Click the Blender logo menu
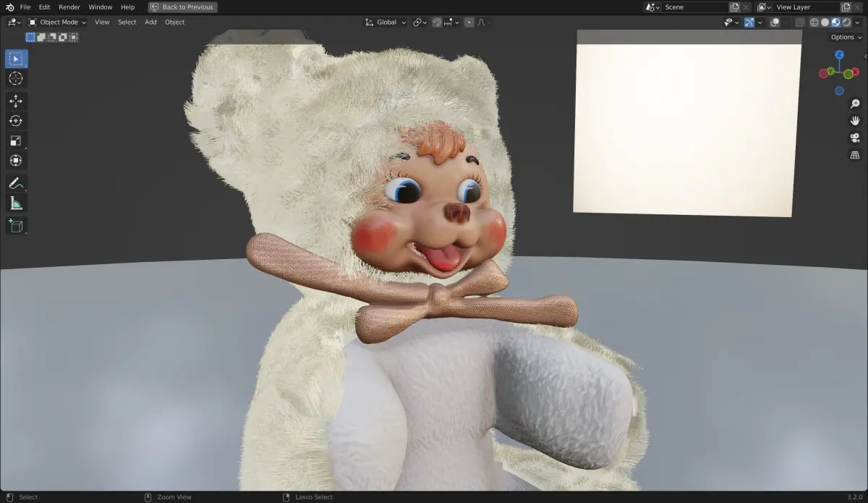 9,7
